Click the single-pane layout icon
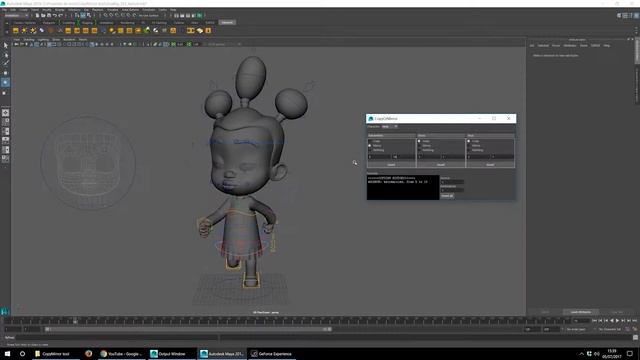This screenshot has width=640, height=360. tap(6, 113)
